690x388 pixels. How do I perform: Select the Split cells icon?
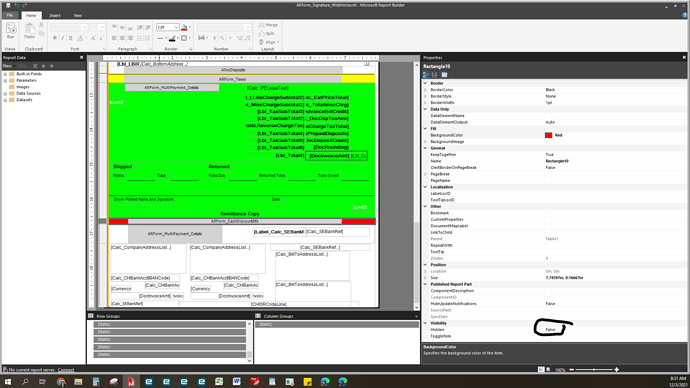[x=267, y=33]
